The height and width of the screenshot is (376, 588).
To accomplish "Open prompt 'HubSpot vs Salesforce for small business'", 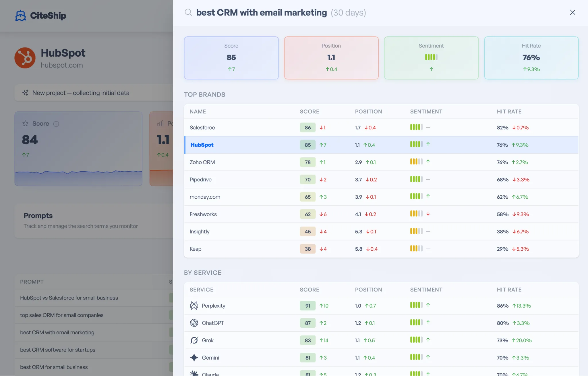I will click(x=69, y=298).
